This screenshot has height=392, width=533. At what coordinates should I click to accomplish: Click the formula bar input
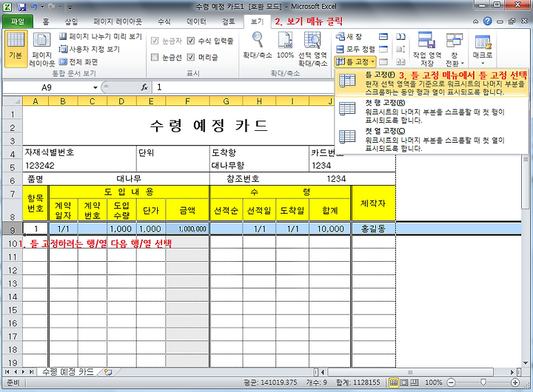pos(243,87)
